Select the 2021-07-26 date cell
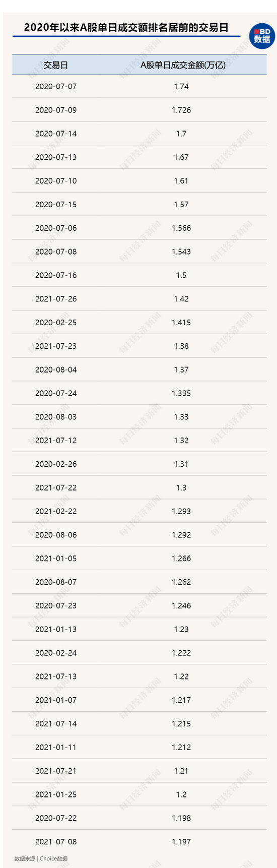Viewport: 277px width, 868px height. 56,299
